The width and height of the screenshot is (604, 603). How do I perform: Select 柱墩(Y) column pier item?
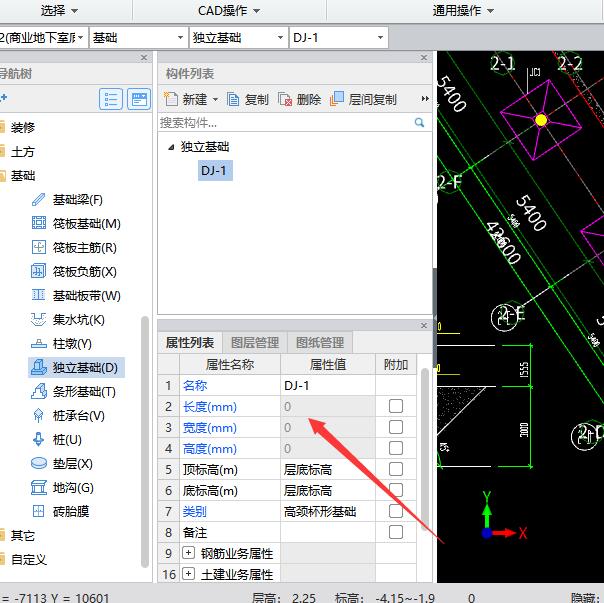[62, 343]
